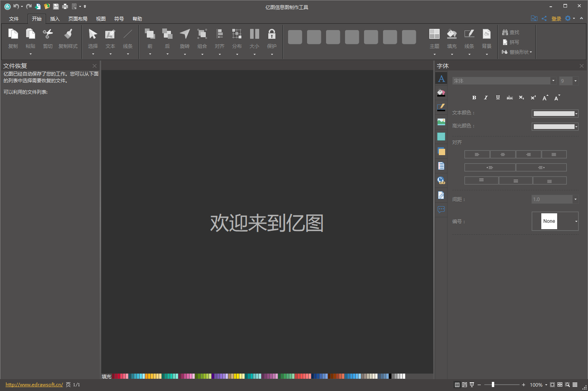The width and height of the screenshot is (588, 391).
Task: Toggle italic in the font panel
Action: coord(486,98)
